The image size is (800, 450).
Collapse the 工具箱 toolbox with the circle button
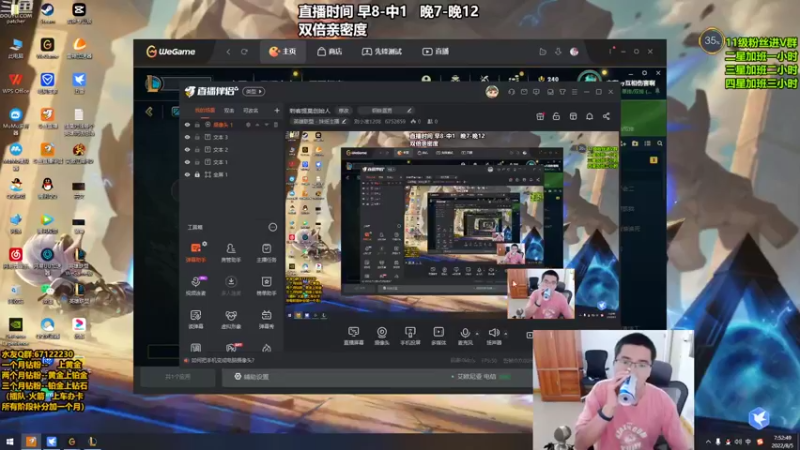pos(272,227)
